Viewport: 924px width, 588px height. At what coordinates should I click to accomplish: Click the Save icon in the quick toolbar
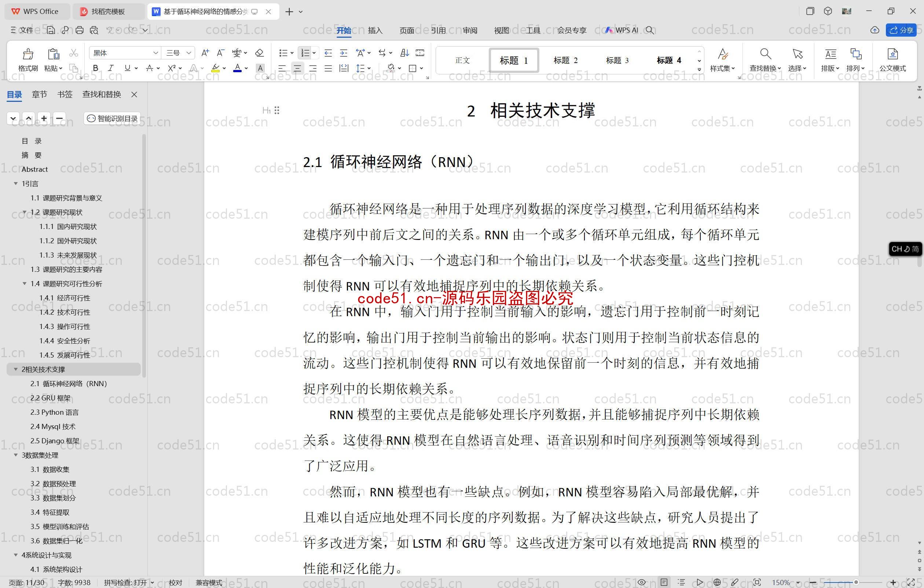click(51, 30)
